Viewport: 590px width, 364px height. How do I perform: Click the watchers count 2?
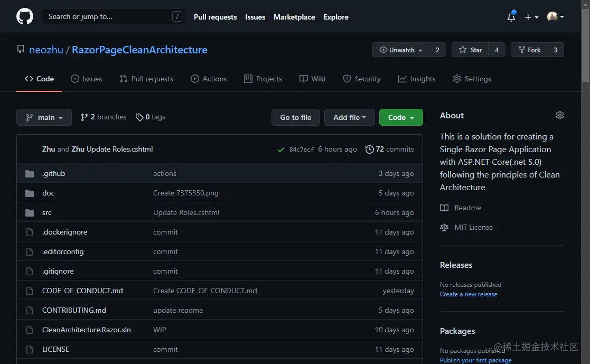(x=437, y=50)
